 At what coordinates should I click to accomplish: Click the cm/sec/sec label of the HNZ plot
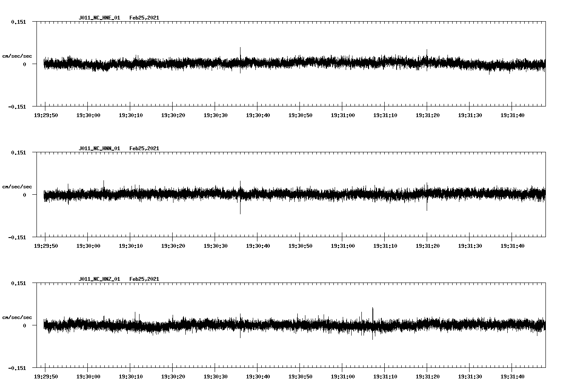point(17,316)
